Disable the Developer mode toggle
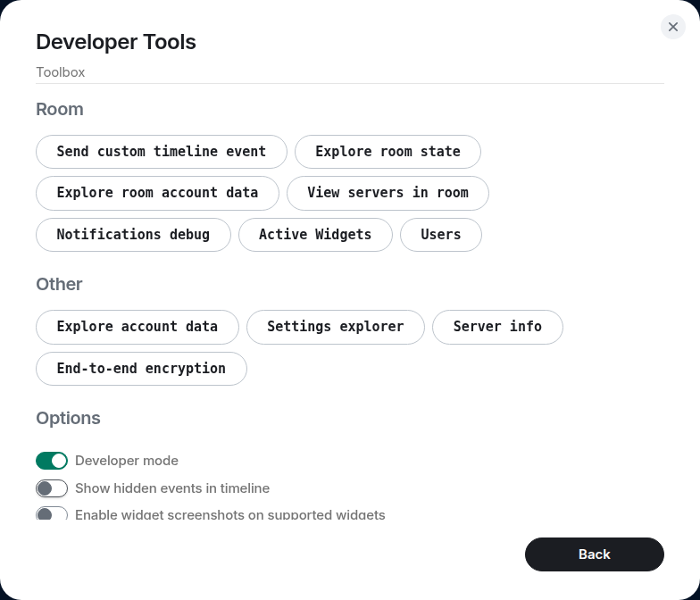700x600 pixels. pos(52,461)
